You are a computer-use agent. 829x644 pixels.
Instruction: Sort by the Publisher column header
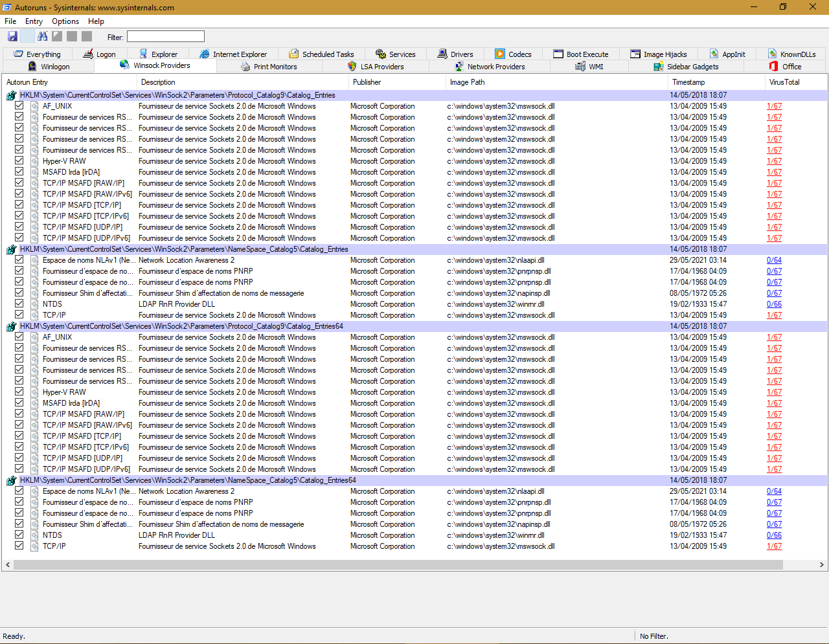point(398,82)
